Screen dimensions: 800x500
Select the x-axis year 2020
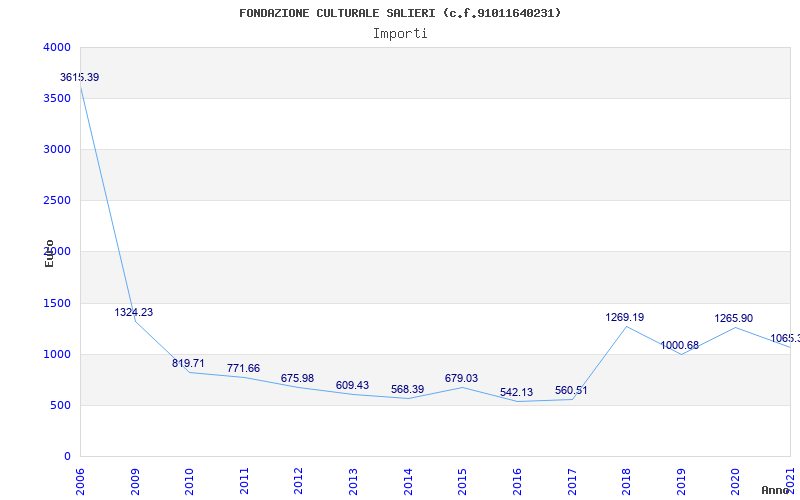[x=735, y=481]
